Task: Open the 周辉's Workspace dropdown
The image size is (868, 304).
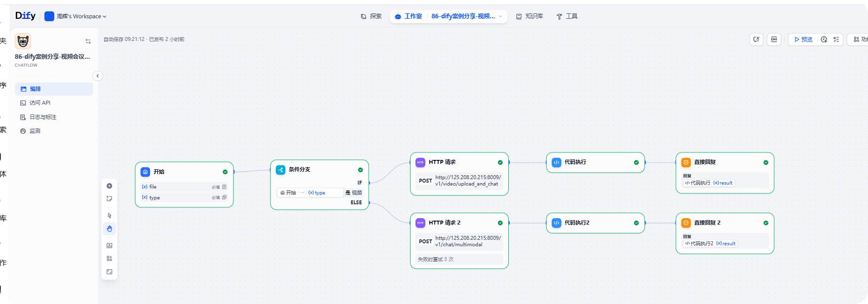Action: click(x=76, y=16)
